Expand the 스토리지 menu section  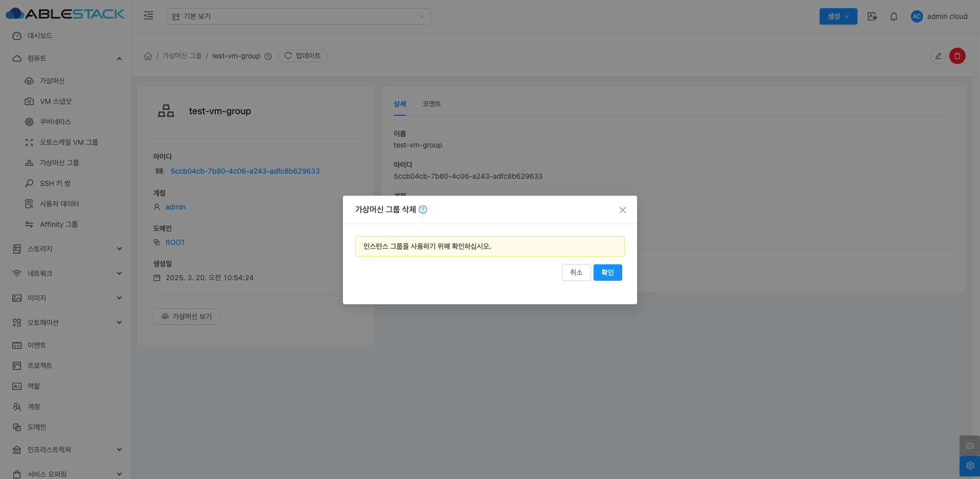(x=66, y=249)
